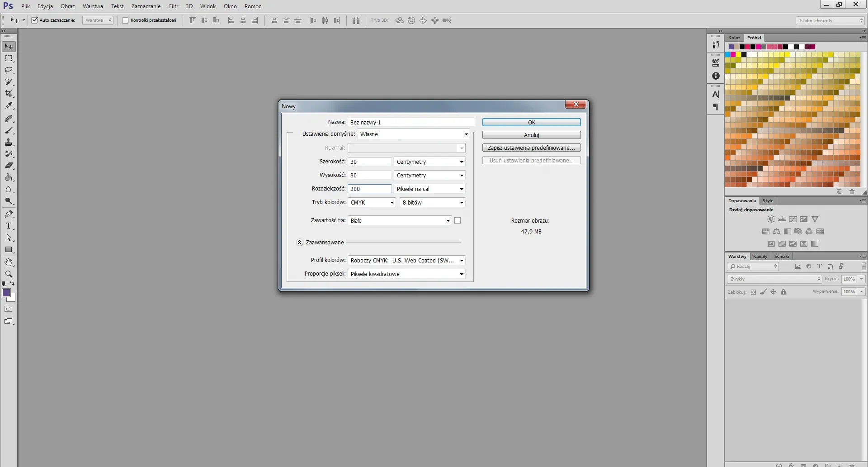
Task: Select the Lasso tool
Action: pos(9,70)
